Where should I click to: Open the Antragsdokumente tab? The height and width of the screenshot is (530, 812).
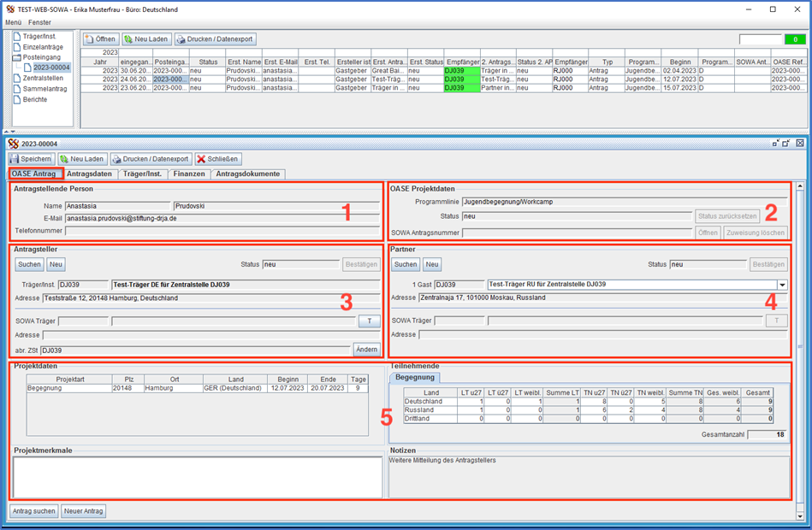coord(247,174)
